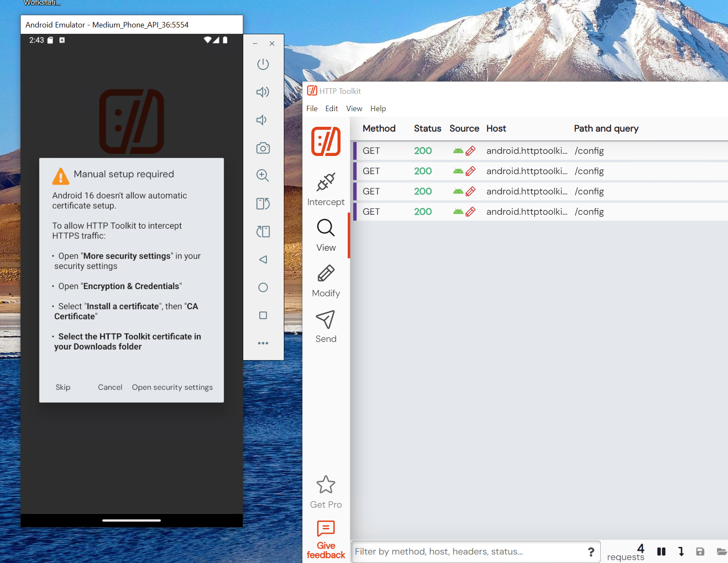This screenshot has height=563, width=728.
Task: Click Get Pro star in sidebar
Action: 326,492
